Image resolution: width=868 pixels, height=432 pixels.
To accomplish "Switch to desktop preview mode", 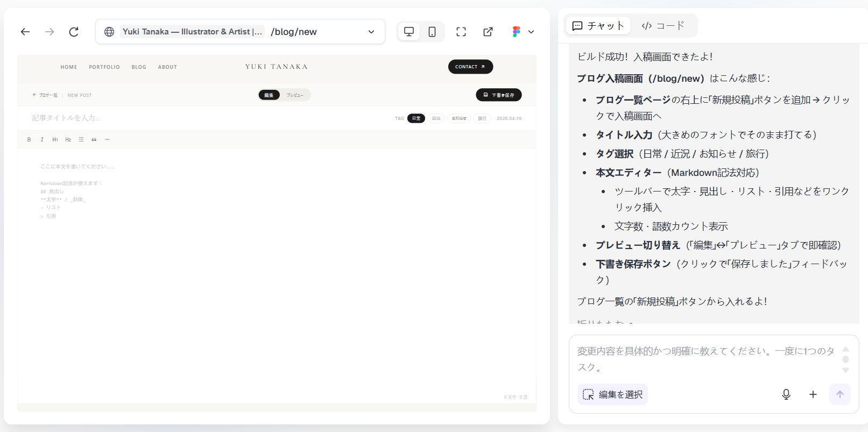I will [x=409, y=32].
